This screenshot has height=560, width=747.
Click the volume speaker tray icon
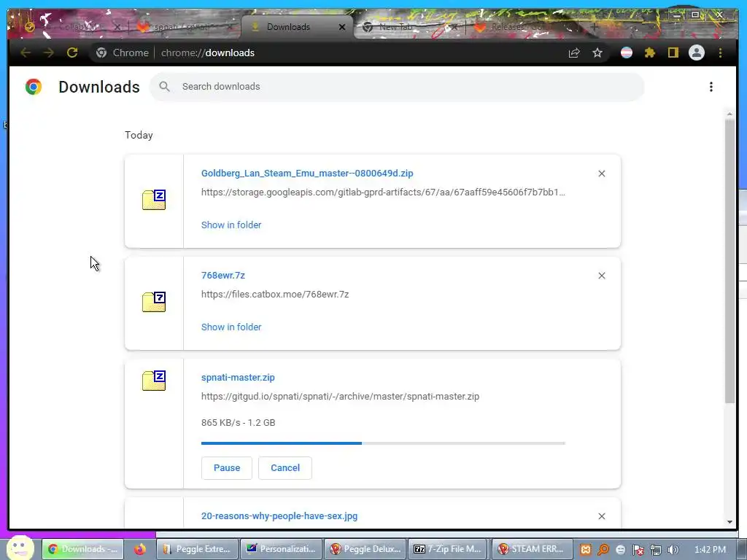673,550
